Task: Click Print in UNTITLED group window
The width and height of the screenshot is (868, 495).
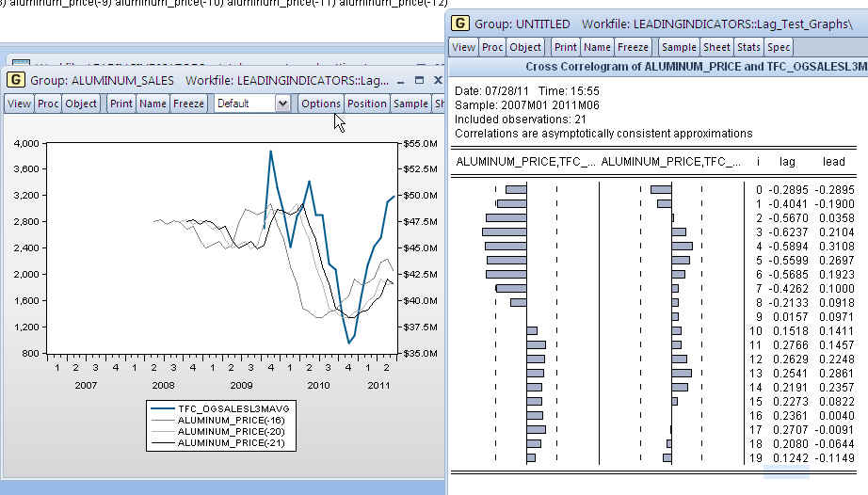Action: [x=565, y=47]
